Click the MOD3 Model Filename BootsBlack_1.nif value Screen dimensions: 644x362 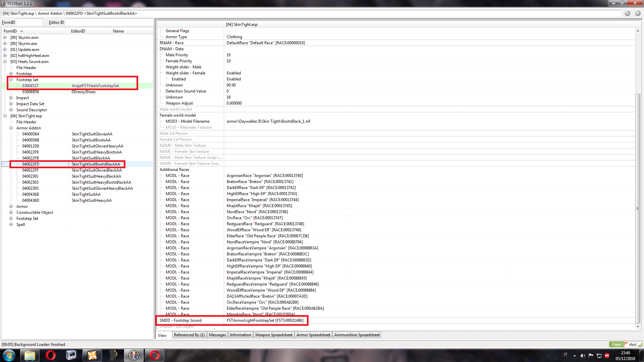(268, 121)
